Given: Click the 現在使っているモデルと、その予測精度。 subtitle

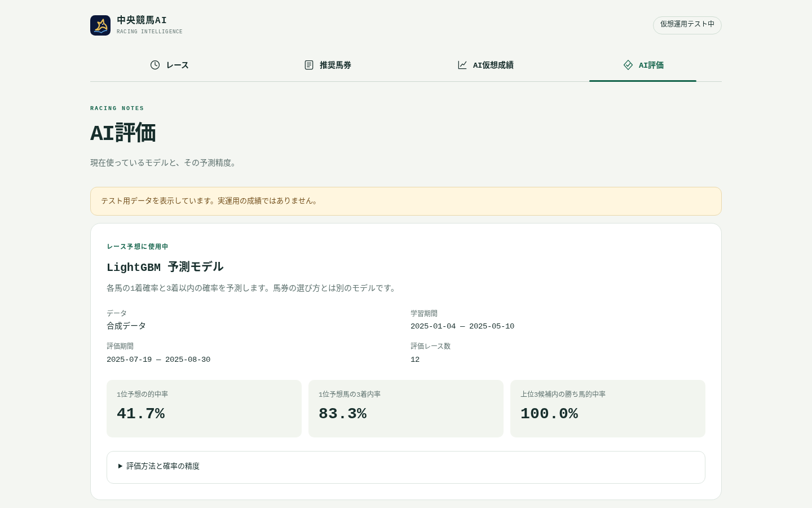Looking at the screenshot, I should click(x=165, y=163).
